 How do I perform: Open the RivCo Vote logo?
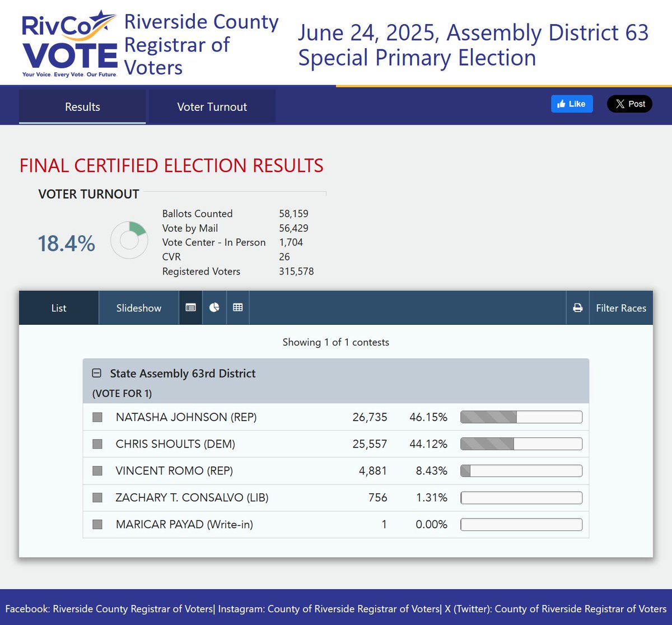click(69, 44)
